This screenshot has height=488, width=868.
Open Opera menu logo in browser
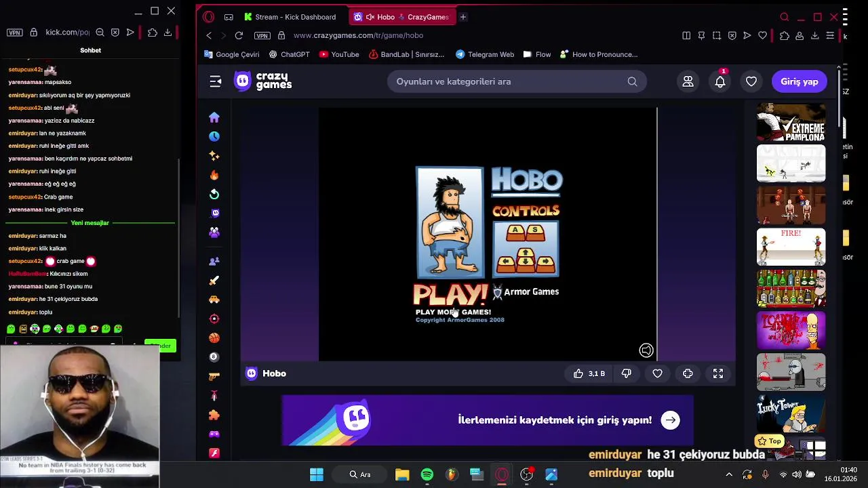[209, 17]
